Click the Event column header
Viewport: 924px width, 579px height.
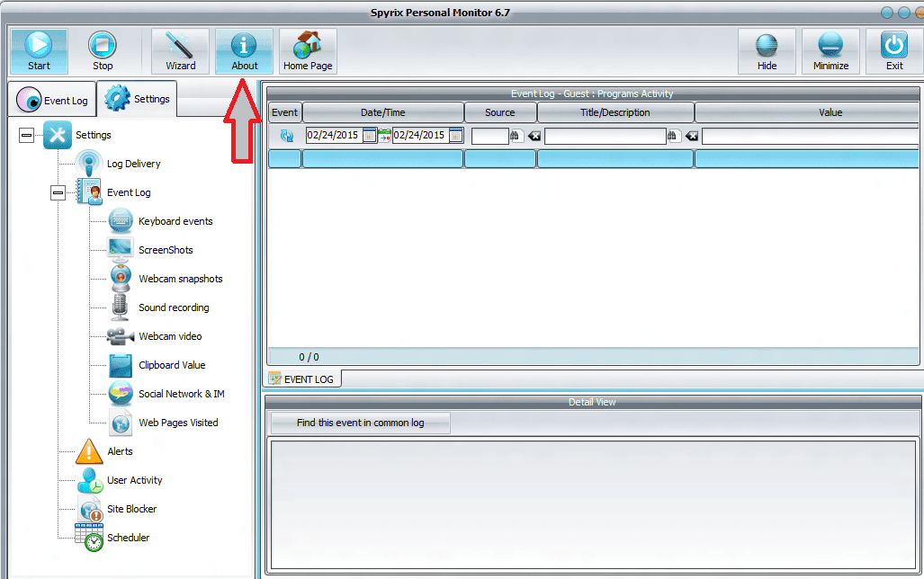(x=284, y=112)
